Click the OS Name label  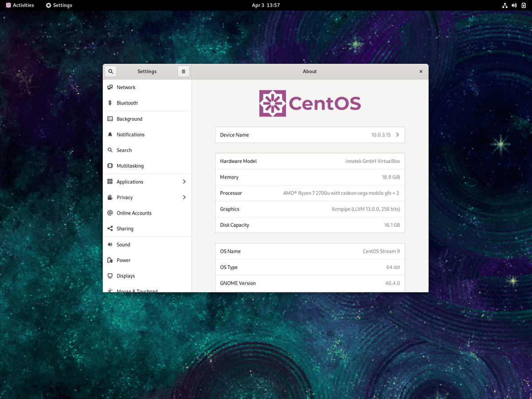[230, 251]
